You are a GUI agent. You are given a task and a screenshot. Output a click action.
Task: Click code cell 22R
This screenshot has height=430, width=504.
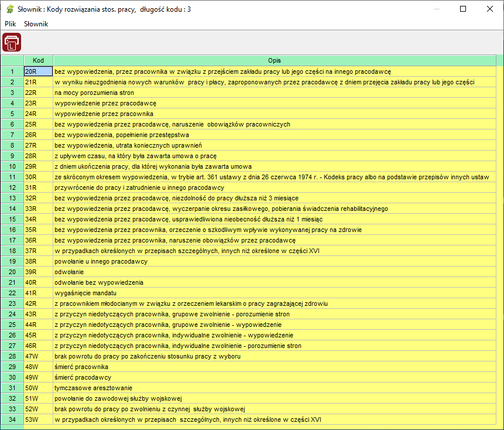pos(38,93)
